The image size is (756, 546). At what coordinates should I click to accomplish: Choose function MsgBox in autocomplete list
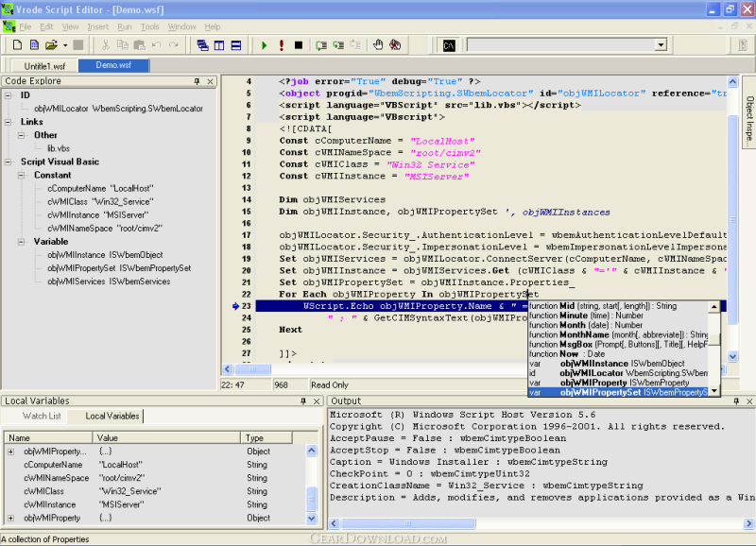618,344
